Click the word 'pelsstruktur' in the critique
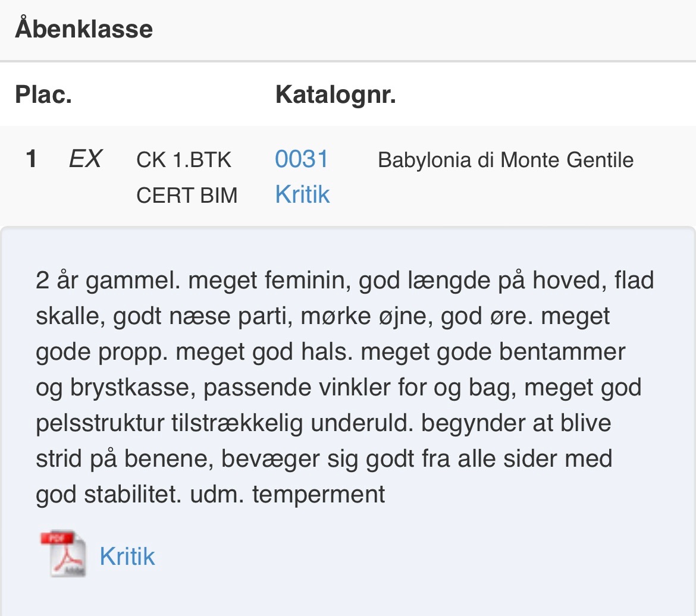 [x=100, y=423]
